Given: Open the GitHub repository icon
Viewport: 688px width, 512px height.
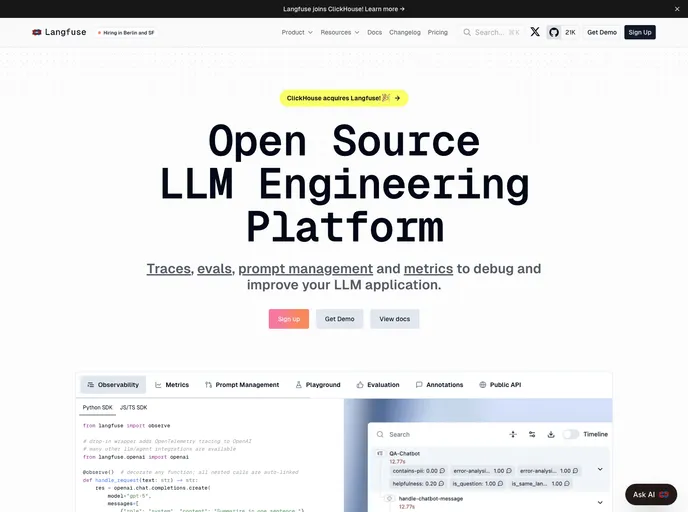Looking at the screenshot, I should [x=554, y=32].
